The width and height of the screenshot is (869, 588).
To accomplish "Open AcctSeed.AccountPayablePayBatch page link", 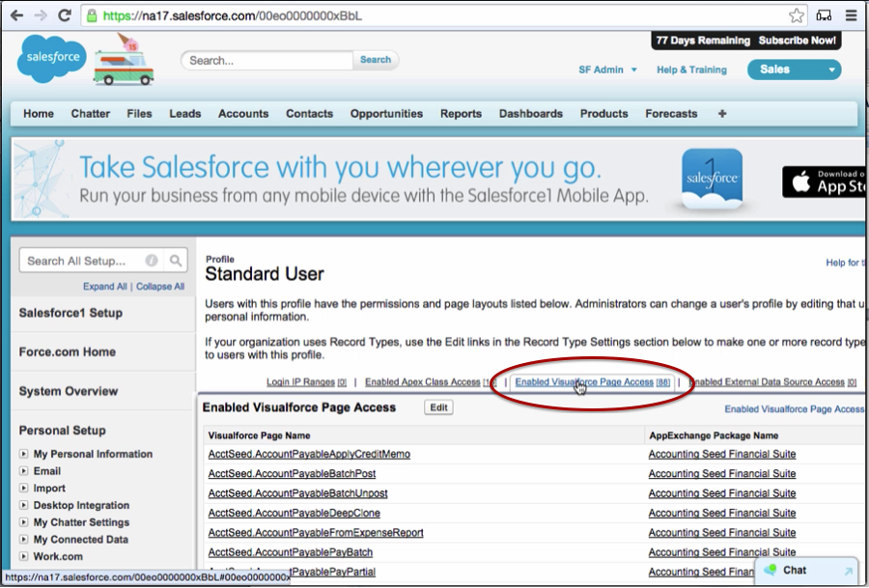I will 291,552.
